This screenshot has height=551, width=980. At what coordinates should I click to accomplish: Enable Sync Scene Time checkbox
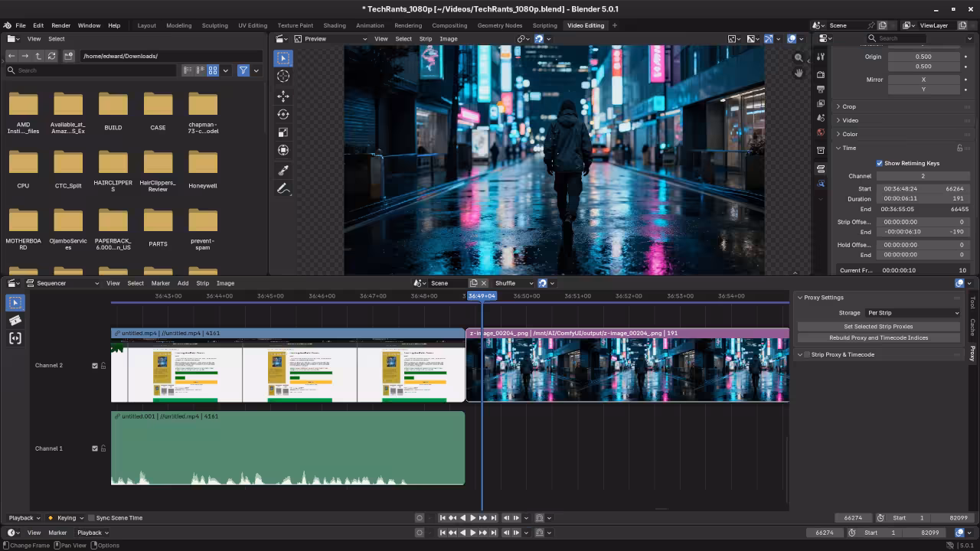tap(92, 518)
